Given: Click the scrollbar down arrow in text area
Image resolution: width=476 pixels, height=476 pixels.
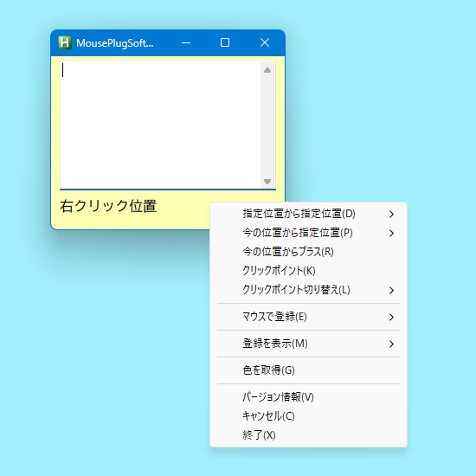Looking at the screenshot, I should click(x=267, y=182).
